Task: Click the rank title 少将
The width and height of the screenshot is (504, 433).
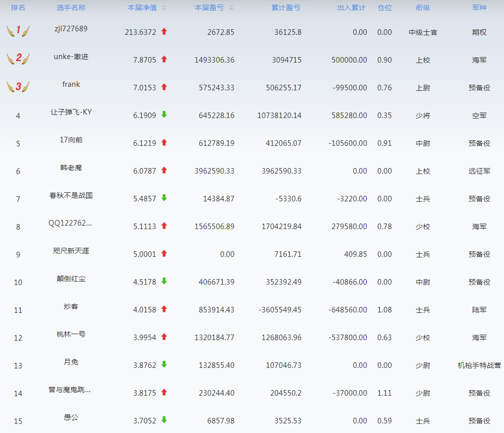Action: (x=423, y=116)
